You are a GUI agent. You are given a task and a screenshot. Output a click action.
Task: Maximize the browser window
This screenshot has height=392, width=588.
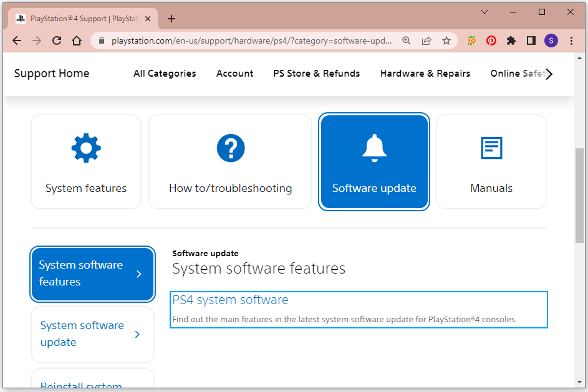point(541,12)
